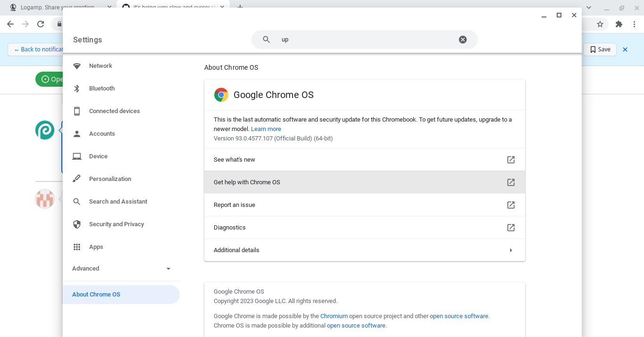Click the Apps grid icon in sidebar
The height and width of the screenshot is (337, 644).
[76, 247]
